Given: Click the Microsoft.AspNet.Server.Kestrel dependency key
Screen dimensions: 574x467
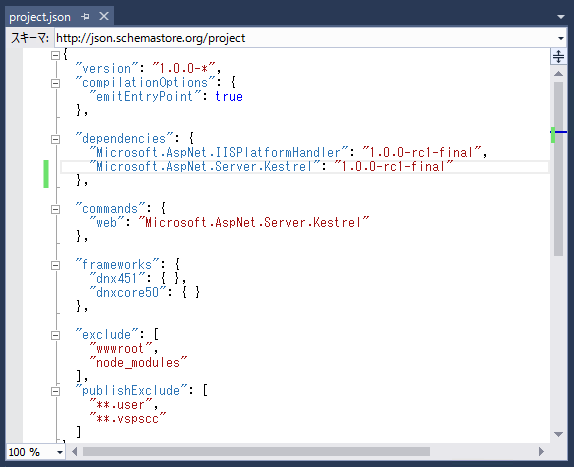Looking at the screenshot, I should point(205,167).
